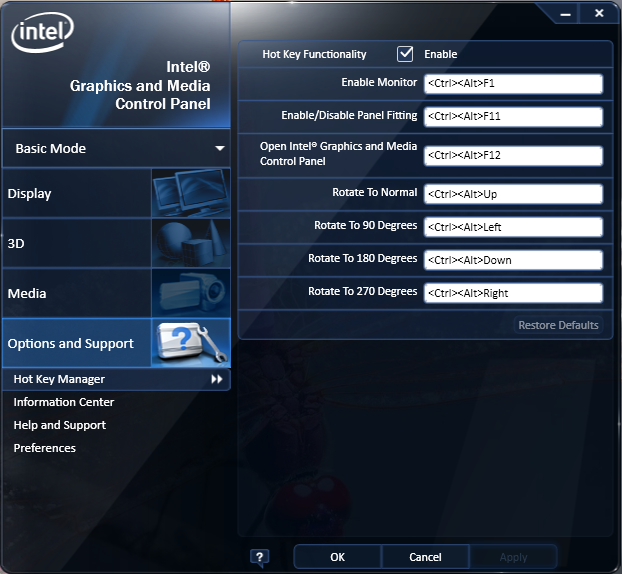622x574 pixels.
Task: Click Rotate To 270 Degrees hotkey field
Action: click(x=513, y=293)
